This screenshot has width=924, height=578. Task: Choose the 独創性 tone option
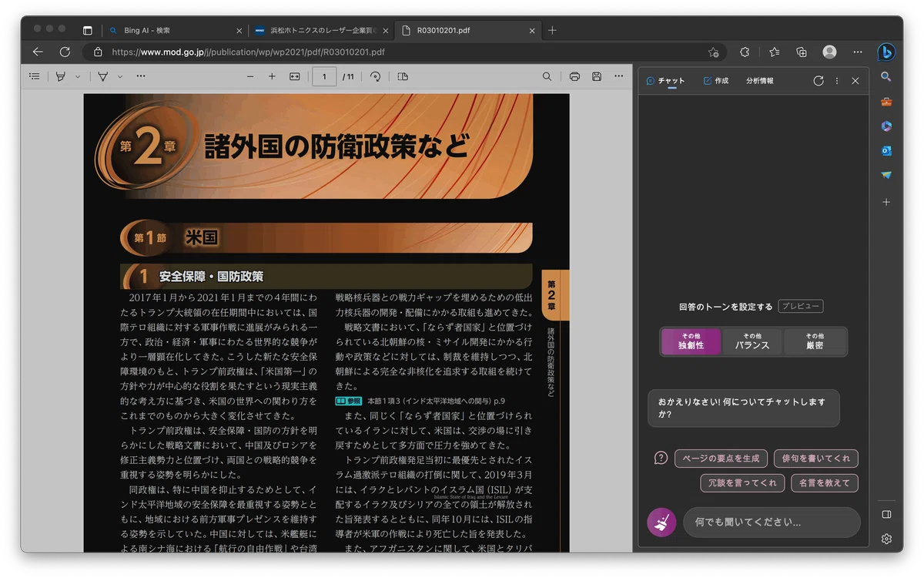[691, 341]
